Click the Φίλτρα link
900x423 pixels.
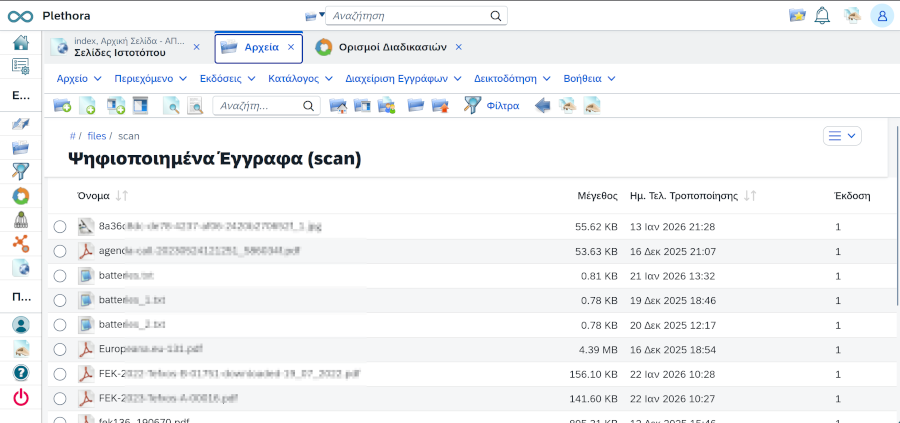[503, 106]
